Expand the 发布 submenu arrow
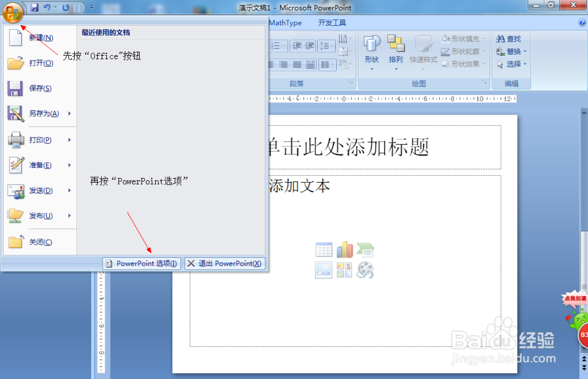This screenshot has width=588, height=379. coord(69,216)
